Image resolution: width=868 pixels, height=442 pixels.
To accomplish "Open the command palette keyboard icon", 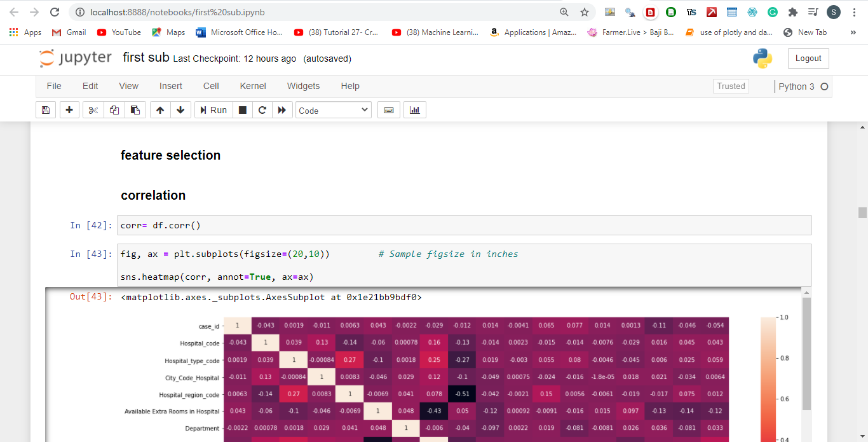I will pyautogui.click(x=388, y=110).
